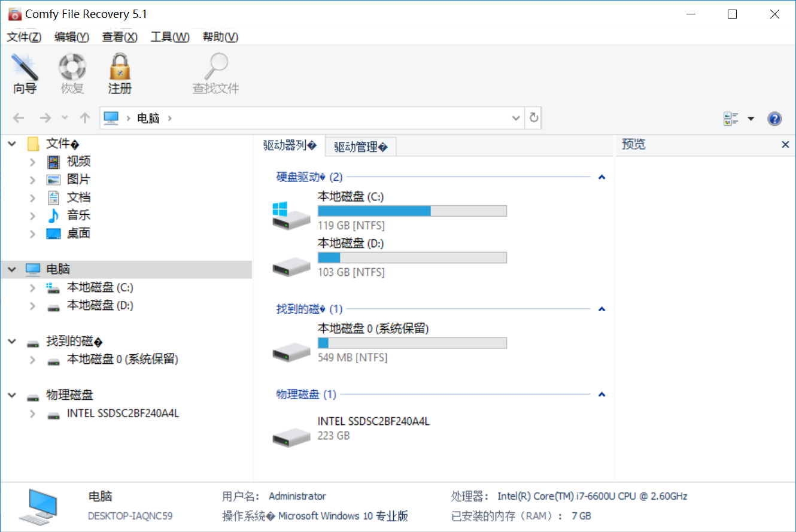796x532 pixels.
Task: Select 文档 document icon in tree
Action: click(x=54, y=197)
